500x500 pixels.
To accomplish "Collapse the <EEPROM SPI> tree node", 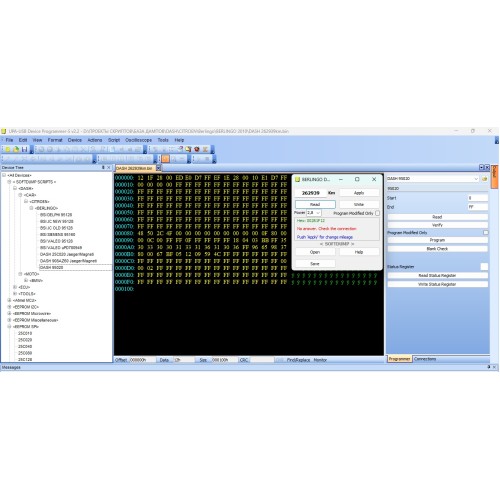I will (x=9, y=327).
